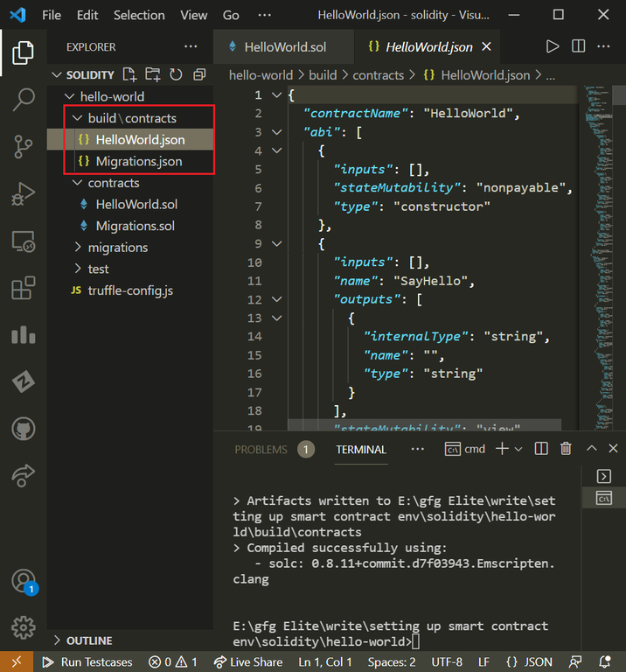Open the Selection menu

click(139, 15)
